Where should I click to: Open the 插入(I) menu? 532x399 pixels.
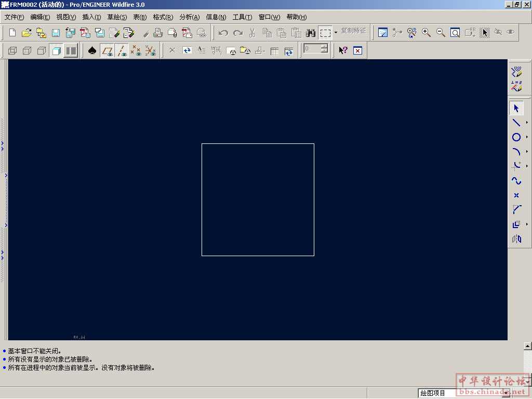pyautogui.click(x=91, y=17)
